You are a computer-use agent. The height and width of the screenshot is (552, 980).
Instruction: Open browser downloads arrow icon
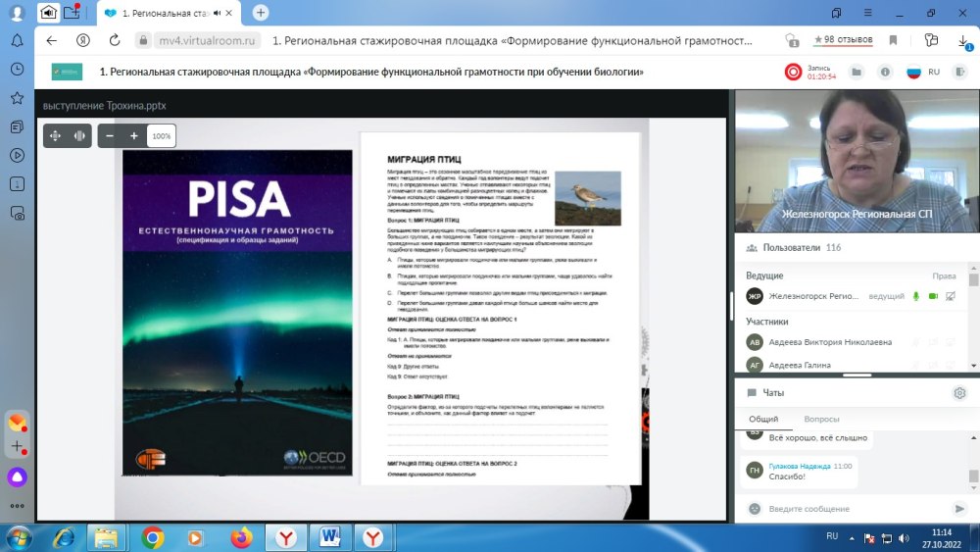pos(964,41)
